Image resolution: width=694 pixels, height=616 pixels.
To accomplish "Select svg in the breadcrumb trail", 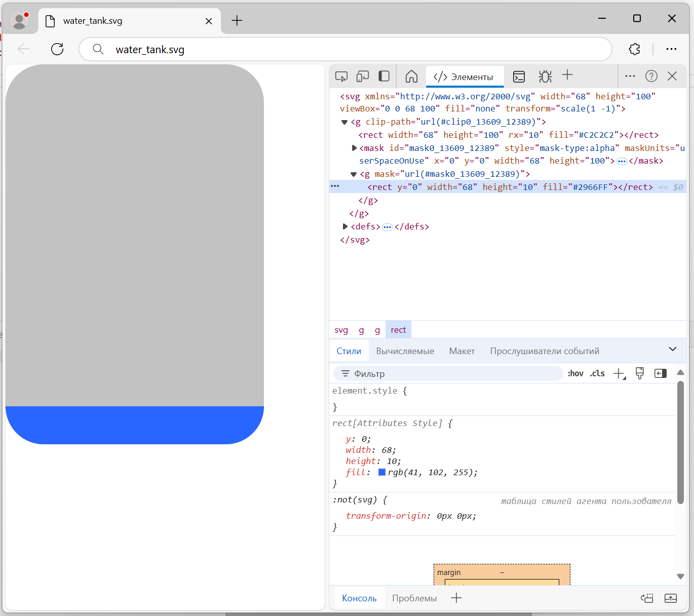I will click(341, 330).
